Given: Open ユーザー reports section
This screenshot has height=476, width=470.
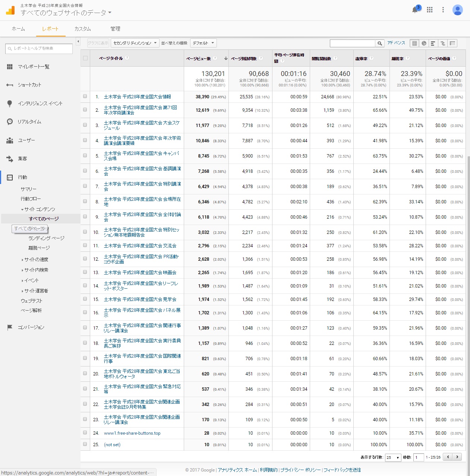Looking at the screenshot, I should click(26, 140).
